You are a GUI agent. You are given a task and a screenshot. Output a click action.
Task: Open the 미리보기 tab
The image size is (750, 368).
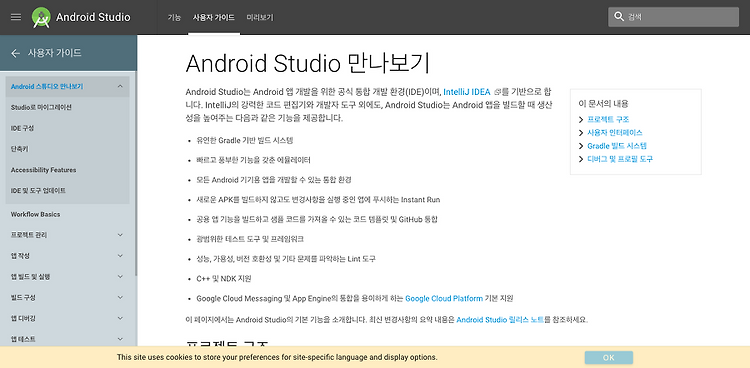[x=260, y=18]
